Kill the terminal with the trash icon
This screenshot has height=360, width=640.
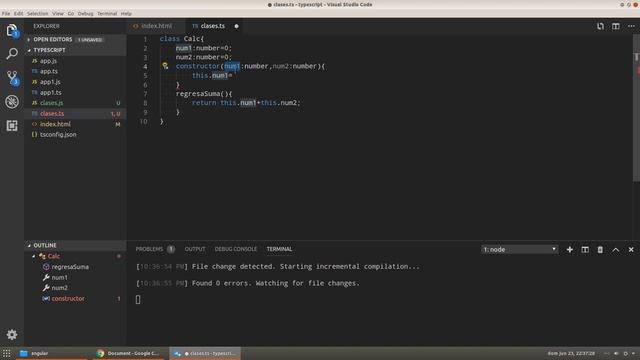pyautogui.click(x=600, y=249)
